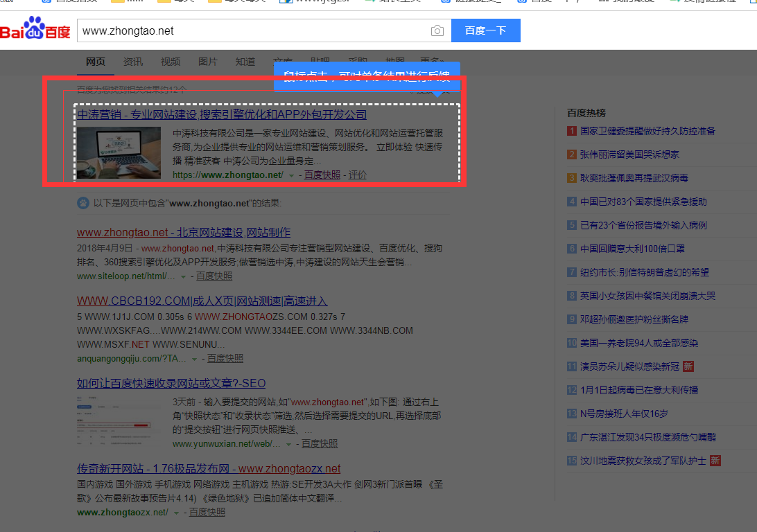Click the laptop thumbnail of first result
The height and width of the screenshot is (532, 757).
[x=119, y=152]
